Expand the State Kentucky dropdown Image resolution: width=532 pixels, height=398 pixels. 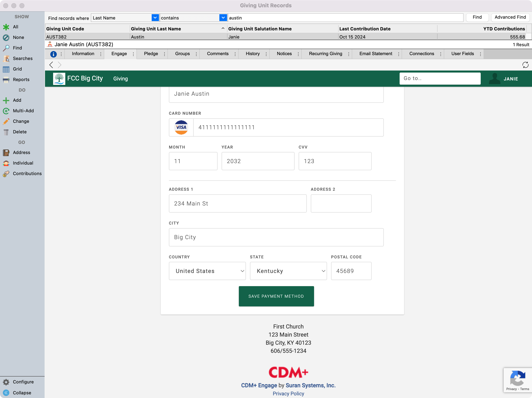tap(288, 271)
